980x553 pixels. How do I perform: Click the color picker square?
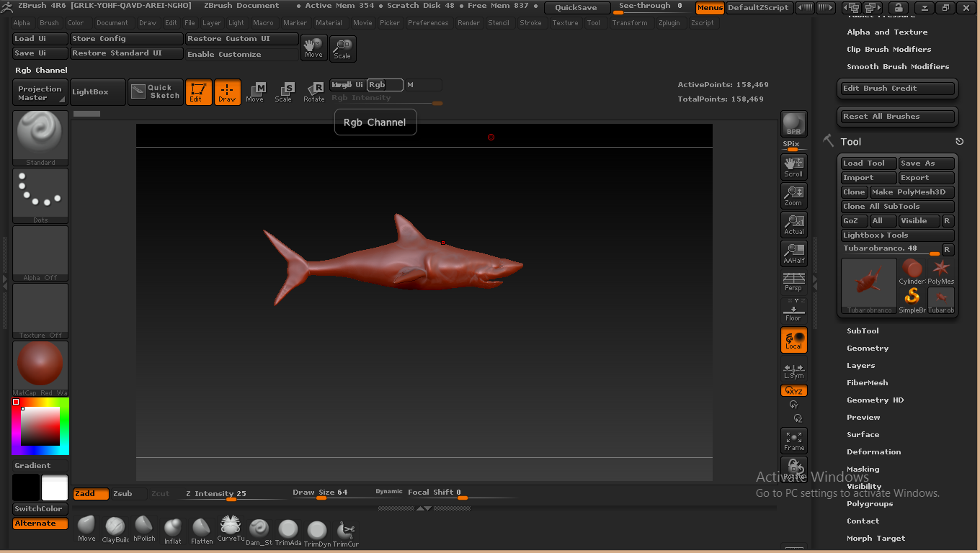point(40,426)
